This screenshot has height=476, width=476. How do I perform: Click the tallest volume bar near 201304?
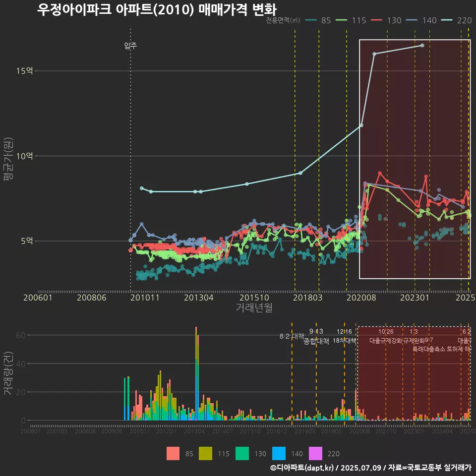196,373
